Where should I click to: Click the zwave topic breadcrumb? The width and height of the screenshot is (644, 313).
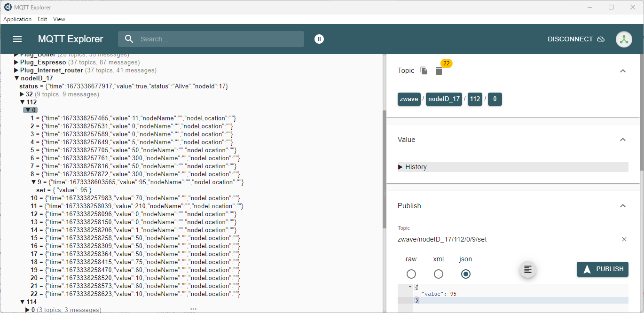409,99
